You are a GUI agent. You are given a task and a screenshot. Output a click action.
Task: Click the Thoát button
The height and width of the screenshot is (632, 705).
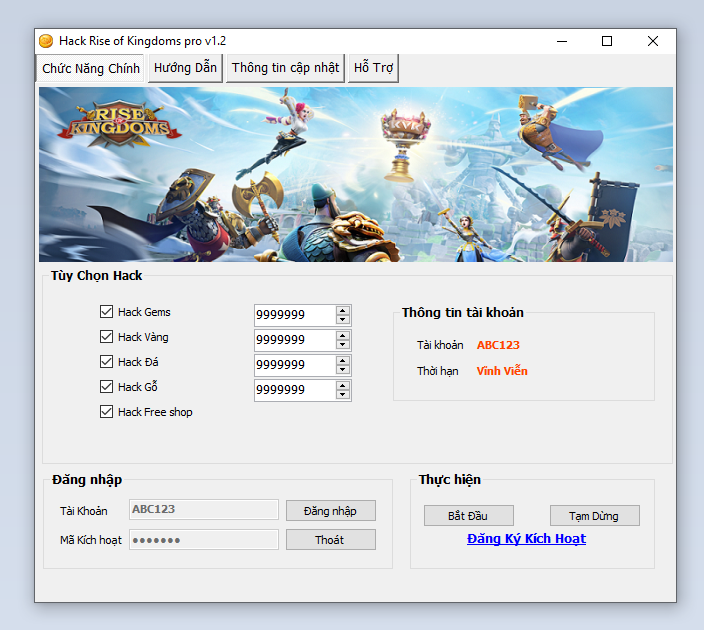point(330,540)
